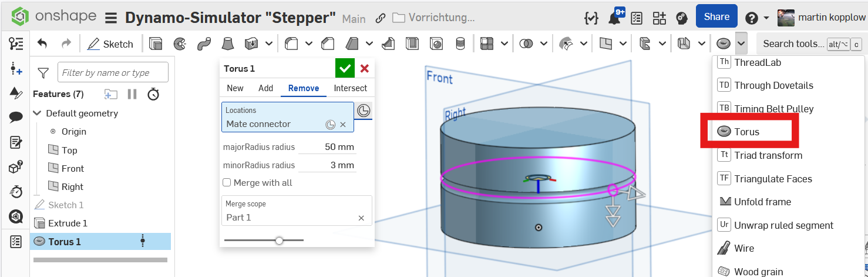
Task: Select the Sheet metal model tool
Action: (x=684, y=44)
